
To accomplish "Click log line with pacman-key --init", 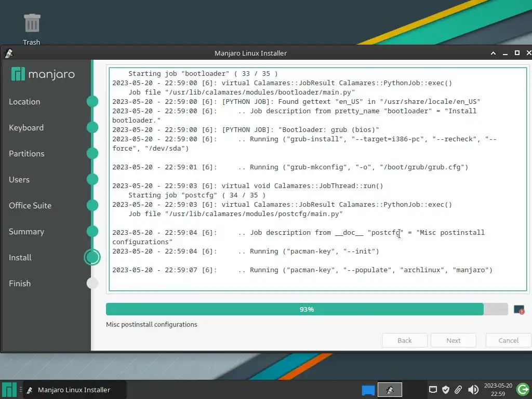I will pos(246,251).
